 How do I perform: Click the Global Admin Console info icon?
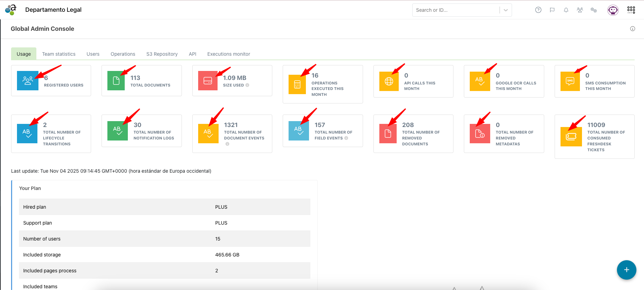coord(633,29)
